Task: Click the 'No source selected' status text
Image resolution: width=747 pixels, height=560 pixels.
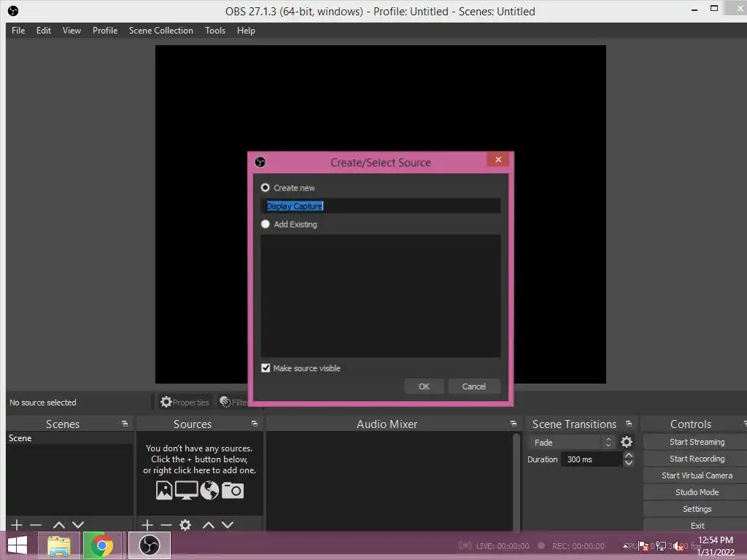Action: (43, 402)
